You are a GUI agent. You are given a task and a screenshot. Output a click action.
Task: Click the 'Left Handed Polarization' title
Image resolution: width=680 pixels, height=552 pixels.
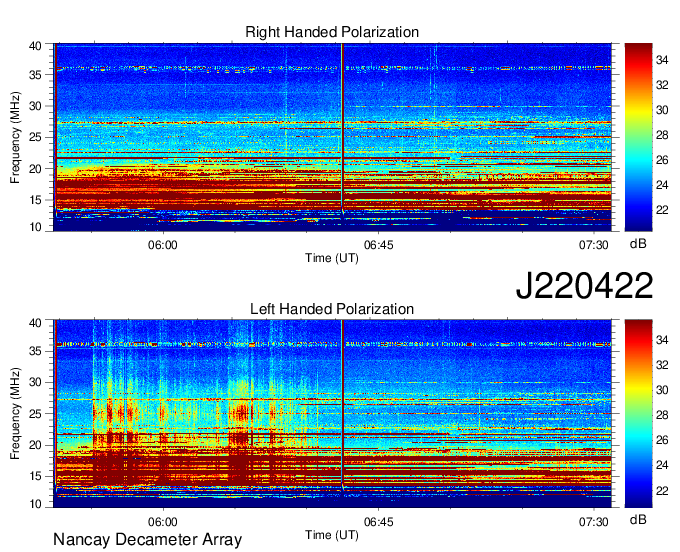tap(332, 309)
